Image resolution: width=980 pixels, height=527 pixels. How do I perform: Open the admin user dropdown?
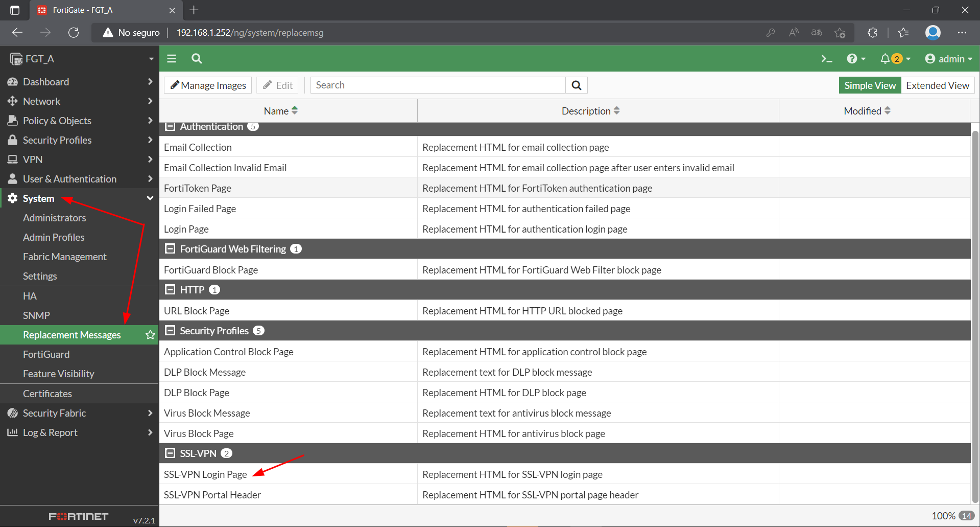tap(948, 59)
